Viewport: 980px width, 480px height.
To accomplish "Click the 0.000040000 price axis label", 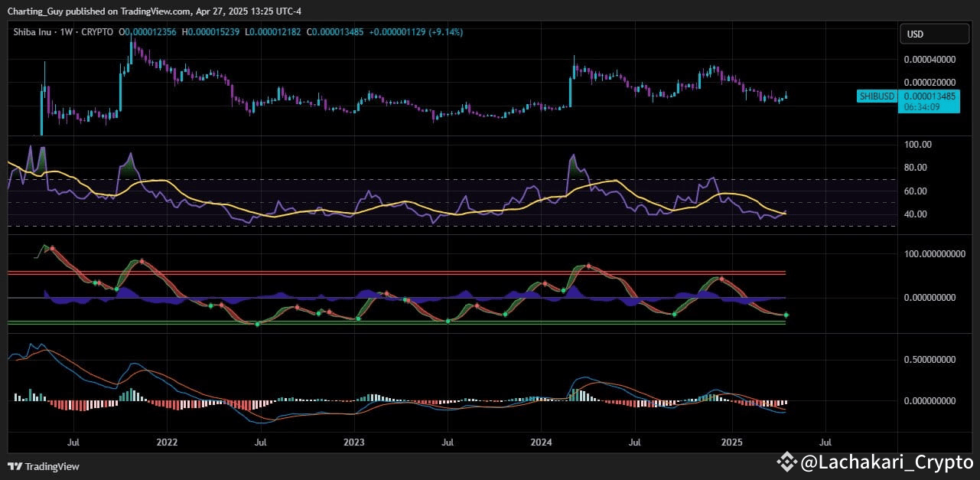I will 930,60.
